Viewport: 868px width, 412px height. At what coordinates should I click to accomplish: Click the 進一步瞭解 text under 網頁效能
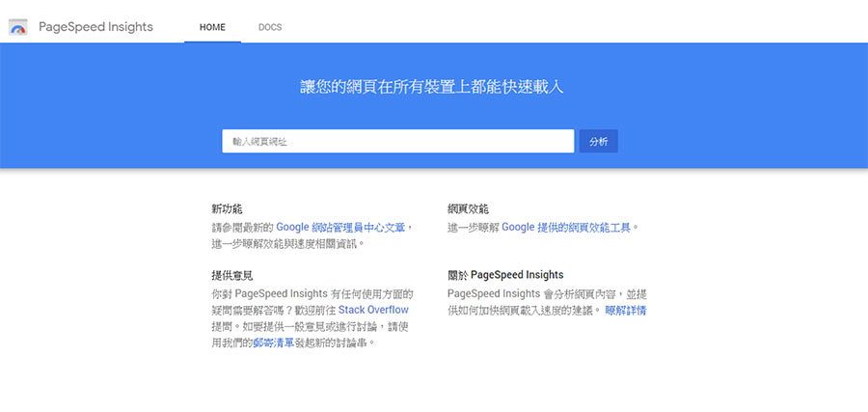pos(473,227)
